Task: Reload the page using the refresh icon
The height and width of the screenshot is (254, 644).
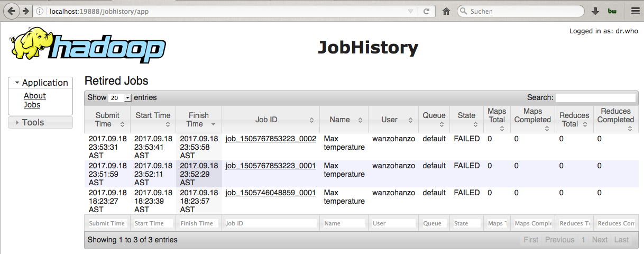Action: click(x=426, y=11)
